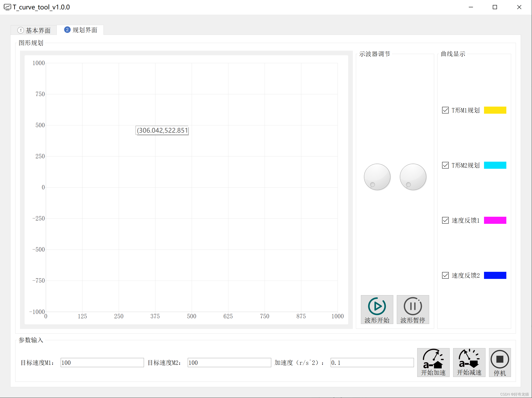Toggle the 速度反馈2 checkbox
Image resolution: width=532 pixels, height=398 pixels.
click(x=445, y=275)
